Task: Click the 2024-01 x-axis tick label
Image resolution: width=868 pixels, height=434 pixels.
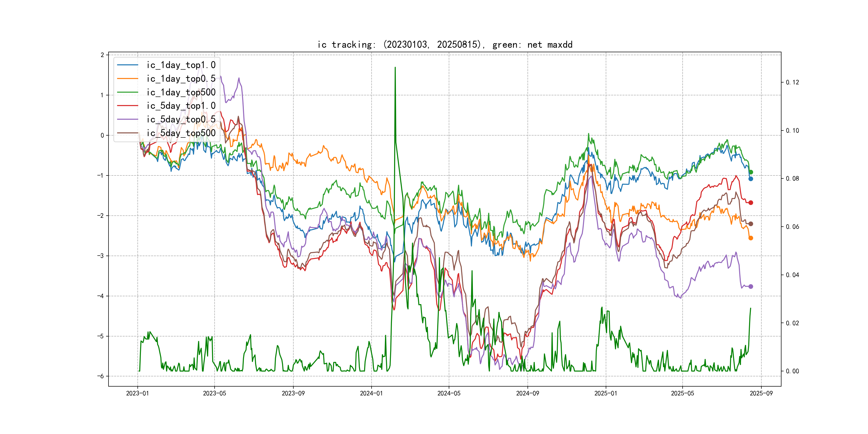Action: tap(371, 393)
